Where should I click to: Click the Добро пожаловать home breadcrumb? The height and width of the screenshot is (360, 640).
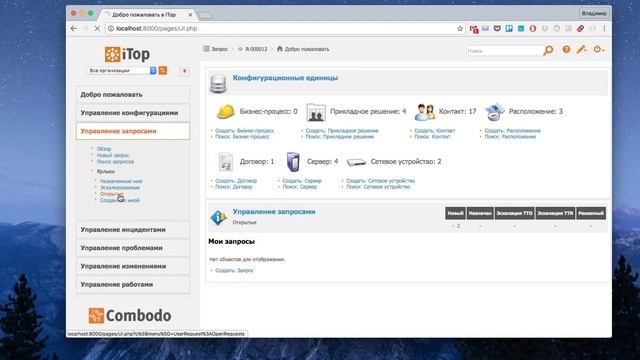[303, 49]
